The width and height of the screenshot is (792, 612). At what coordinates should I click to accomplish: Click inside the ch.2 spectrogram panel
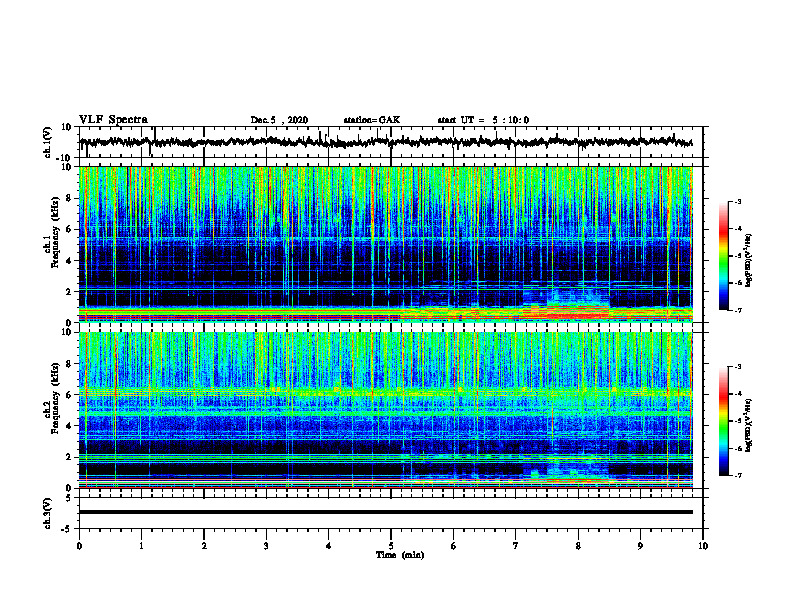(x=386, y=410)
